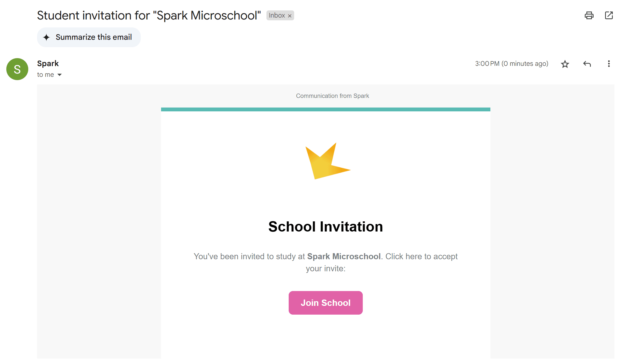Click the sparkle icon beside Summarize
The width and height of the screenshot is (621, 364).
click(47, 37)
